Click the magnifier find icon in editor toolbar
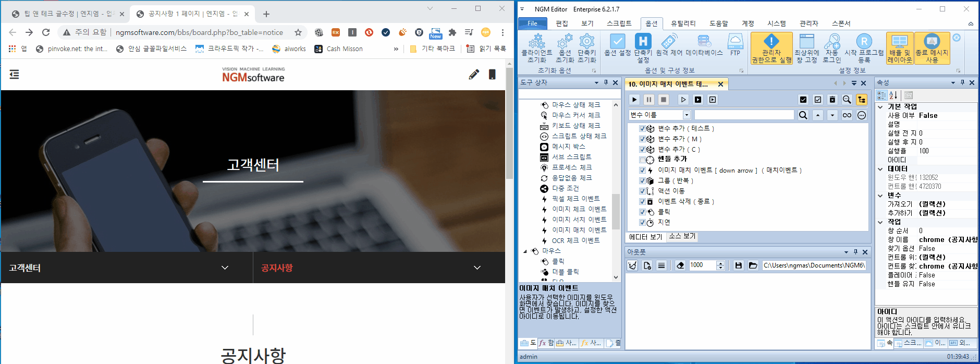Viewport: 980px width, 364px height. 847,100
